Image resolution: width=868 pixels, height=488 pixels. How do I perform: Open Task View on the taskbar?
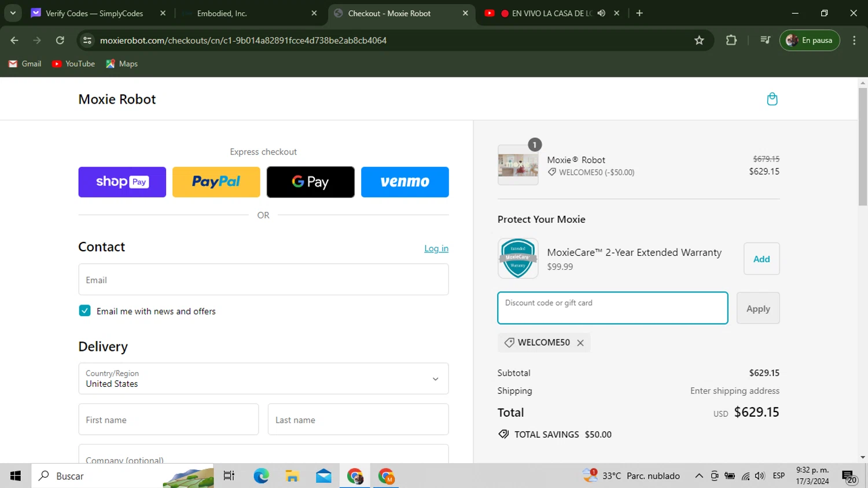point(229,476)
